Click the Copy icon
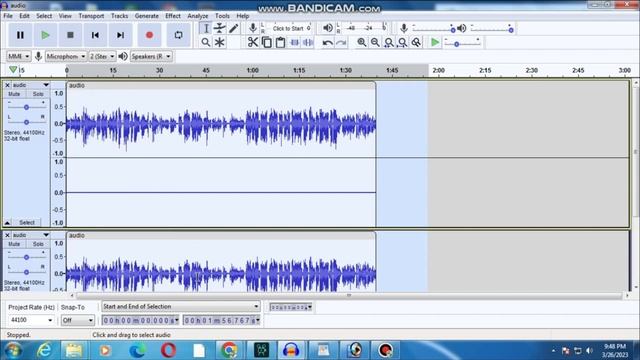Image resolution: width=640 pixels, height=360 pixels. click(267, 42)
